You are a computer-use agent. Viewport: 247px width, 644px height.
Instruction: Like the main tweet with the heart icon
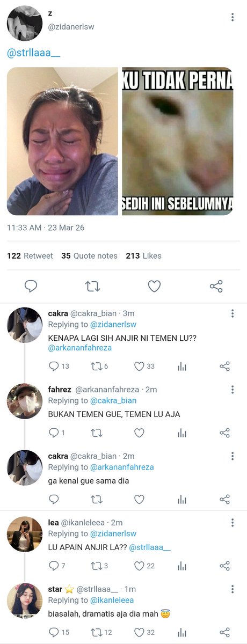154,287
